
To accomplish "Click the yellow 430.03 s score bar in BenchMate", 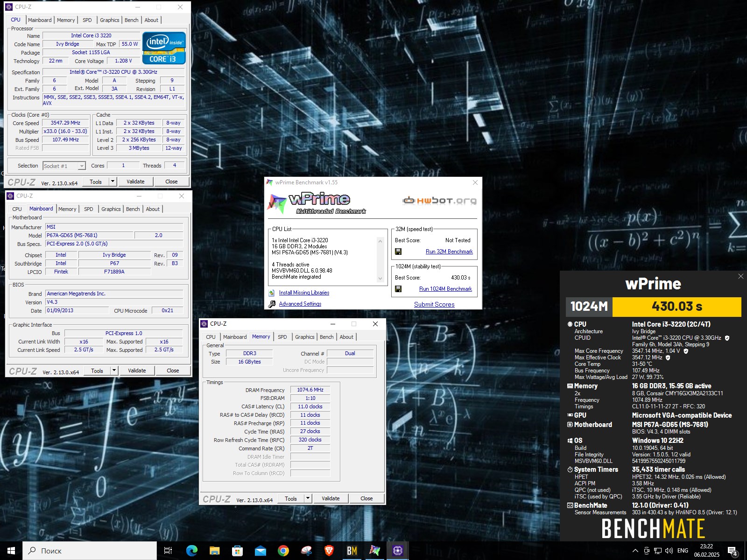I will pos(677,307).
